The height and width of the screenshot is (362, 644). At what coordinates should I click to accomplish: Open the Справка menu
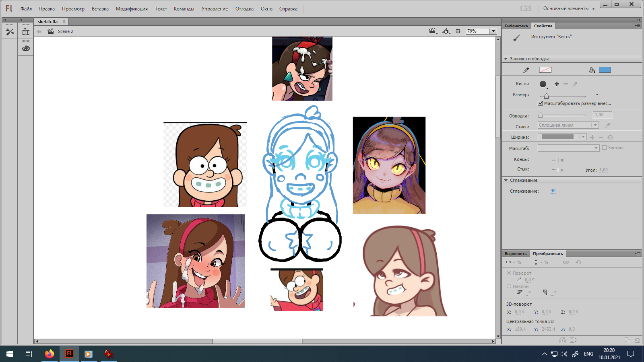point(288,9)
